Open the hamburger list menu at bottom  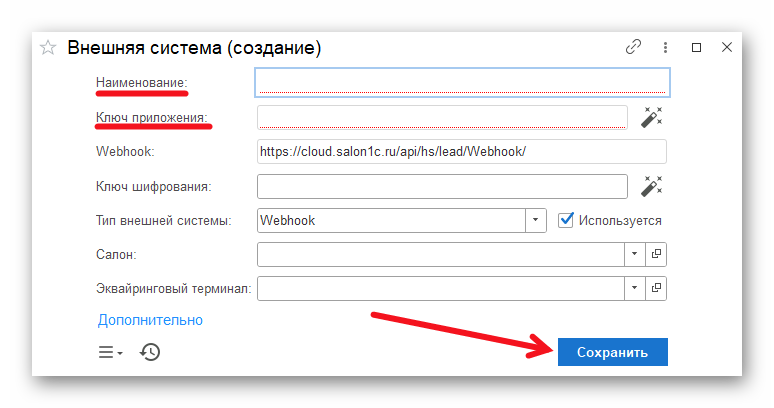tap(110, 352)
